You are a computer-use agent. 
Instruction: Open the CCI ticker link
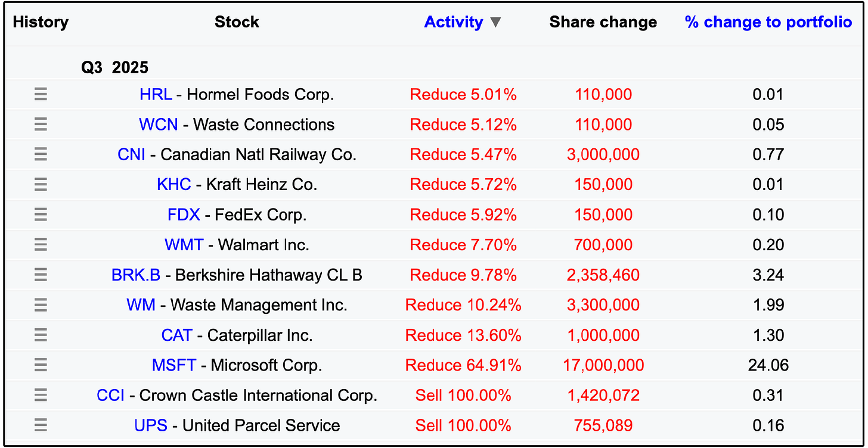111,395
